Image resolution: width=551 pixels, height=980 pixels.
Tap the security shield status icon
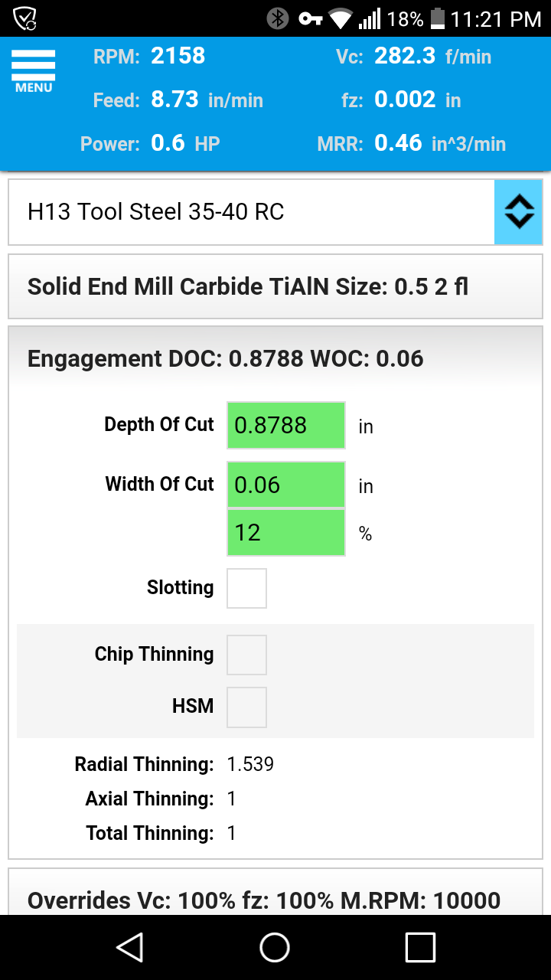25,18
